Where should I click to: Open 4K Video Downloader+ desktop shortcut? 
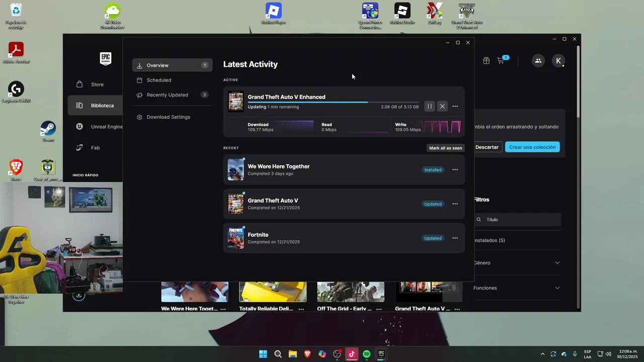pyautogui.click(x=112, y=16)
